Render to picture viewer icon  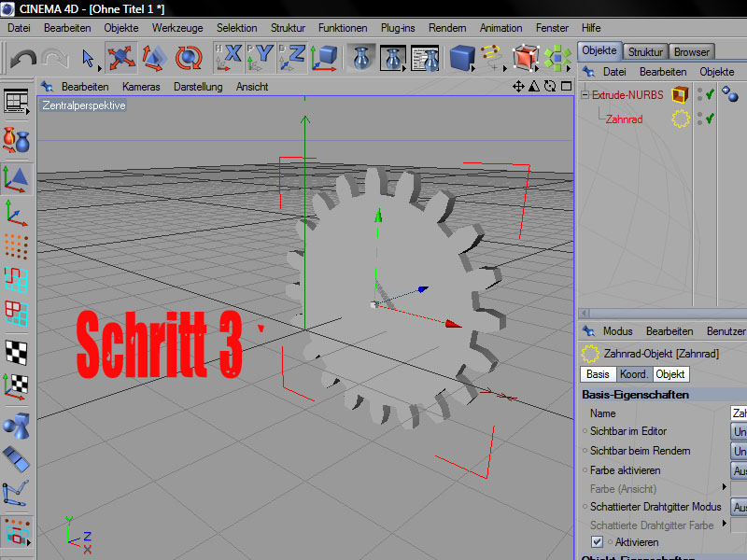pyautogui.click(x=393, y=58)
